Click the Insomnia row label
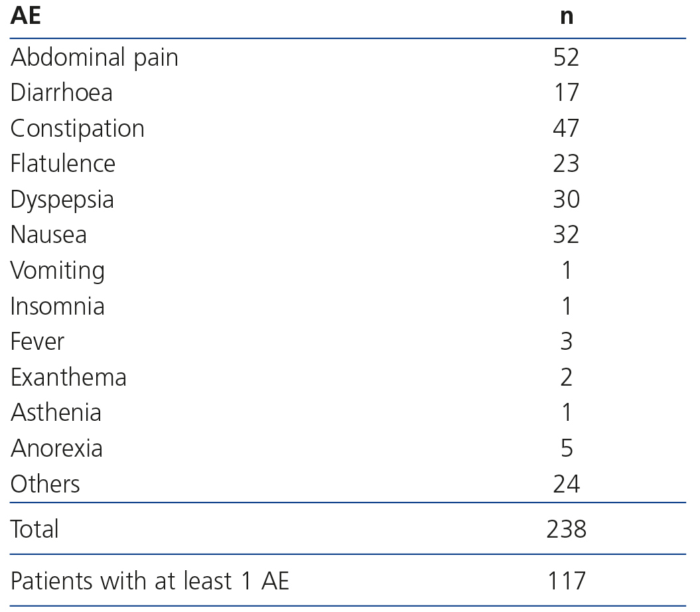700x612 pixels. click(x=57, y=306)
